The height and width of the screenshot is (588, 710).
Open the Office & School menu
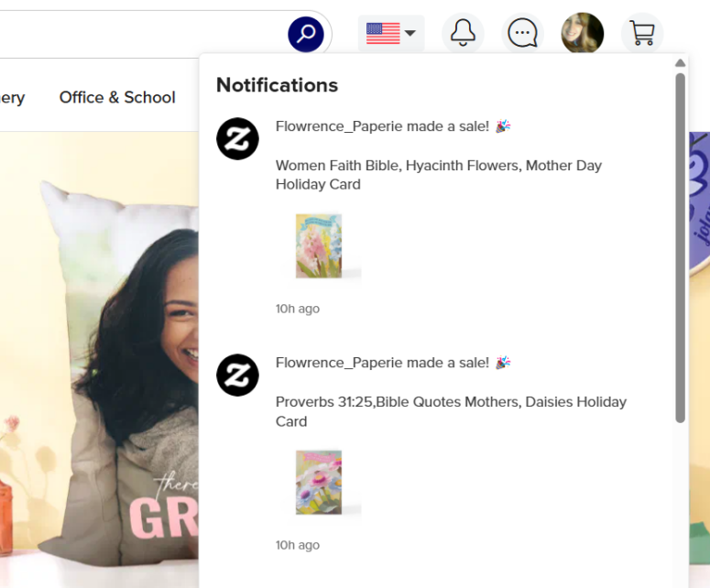117,97
